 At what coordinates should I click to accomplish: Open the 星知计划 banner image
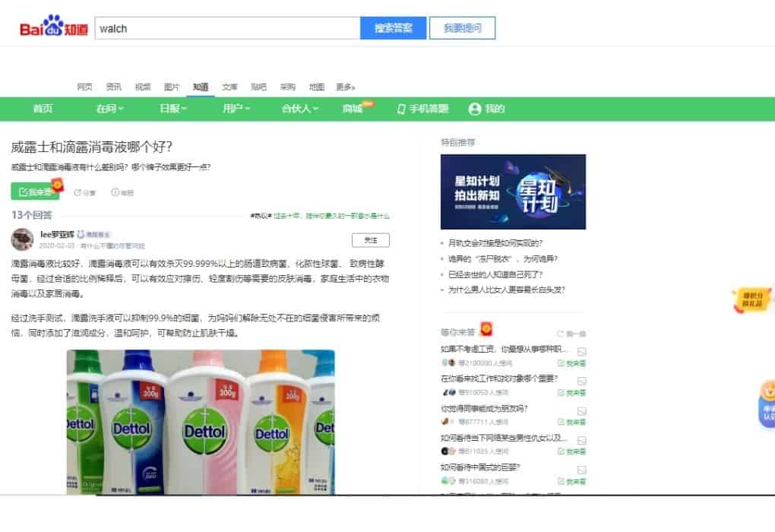(x=513, y=192)
